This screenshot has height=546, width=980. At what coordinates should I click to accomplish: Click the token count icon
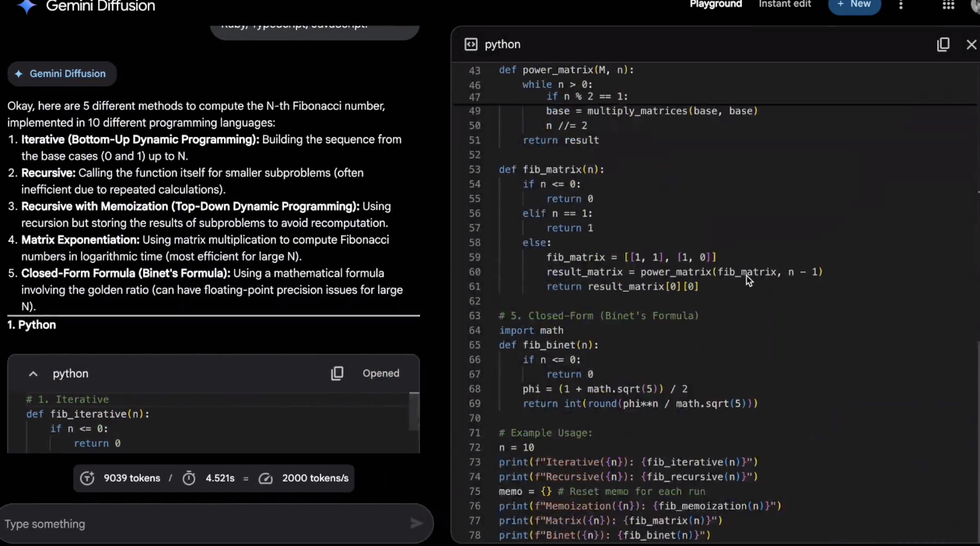88,478
